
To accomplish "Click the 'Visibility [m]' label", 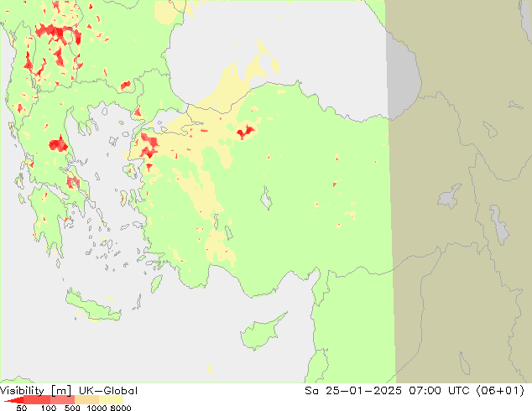I will pyautogui.click(x=35, y=391).
